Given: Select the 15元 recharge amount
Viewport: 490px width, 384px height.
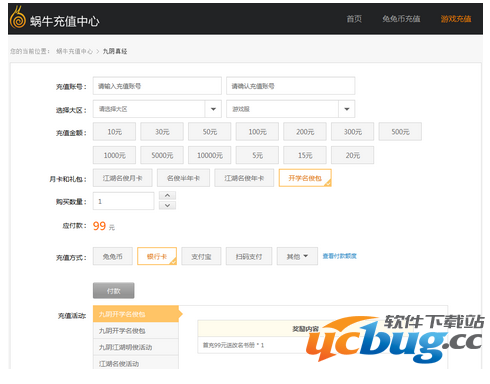Looking at the screenshot, I should click(x=305, y=155).
